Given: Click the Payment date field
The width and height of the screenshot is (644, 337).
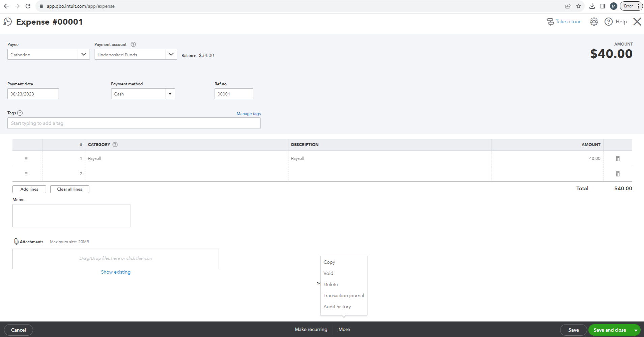Looking at the screenshot, I should point(33,94).
